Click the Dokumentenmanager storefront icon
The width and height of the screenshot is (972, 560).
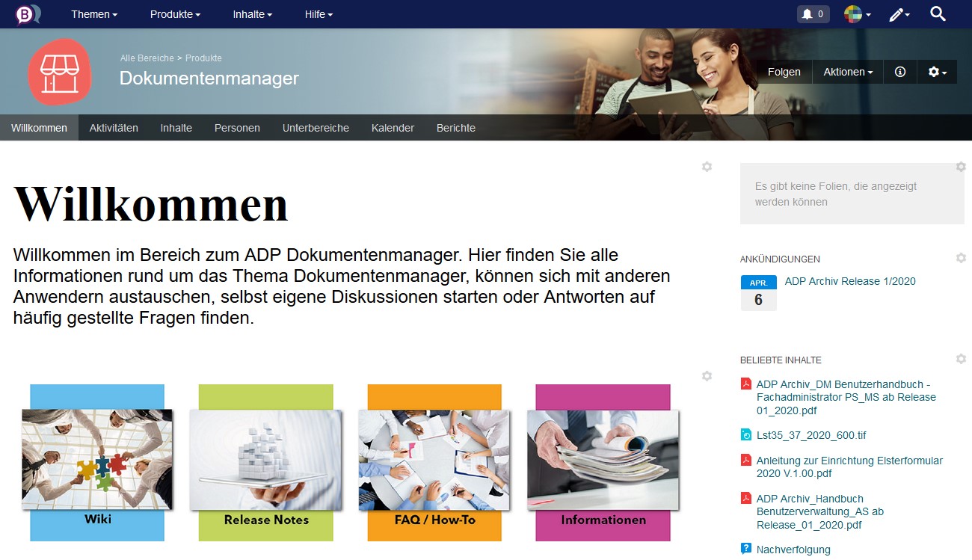[60, 72]
